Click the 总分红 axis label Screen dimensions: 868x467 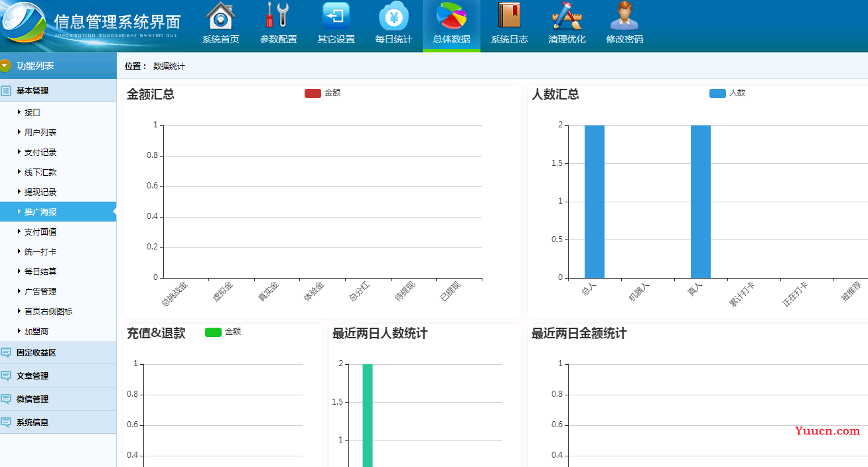pyautogui.click(x=359, y=293)
